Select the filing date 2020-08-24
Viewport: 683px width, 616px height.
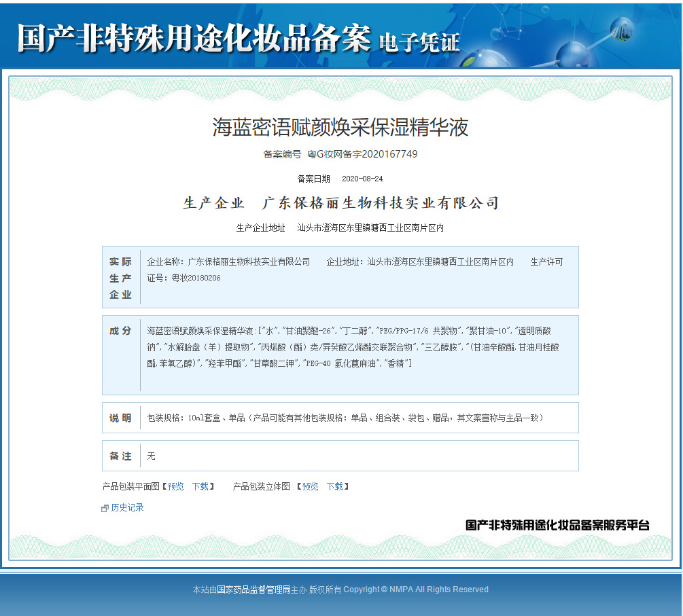pyautogui.click(x=362, y=179)
